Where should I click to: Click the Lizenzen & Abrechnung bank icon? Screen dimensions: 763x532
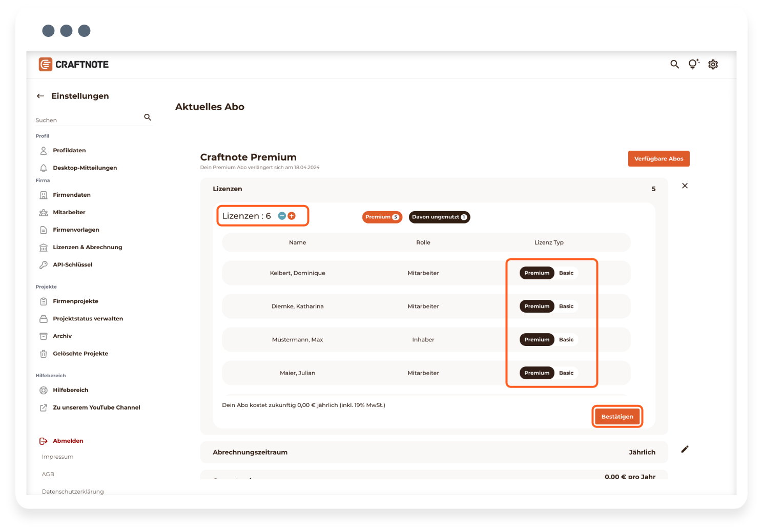pyautogui.click(x=44, y=247)
